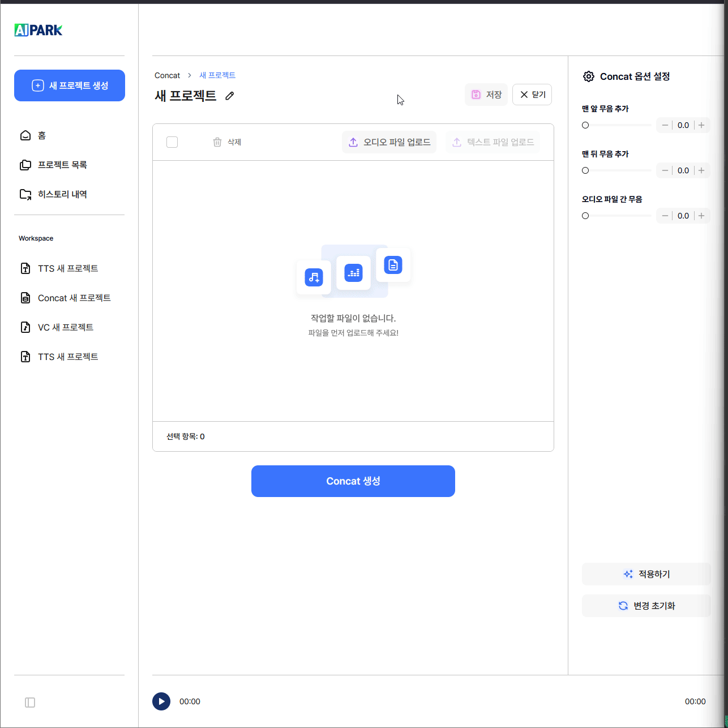The height and width of the screenshot is (728, 728).
Task: Increase 맨 뒤 무음 추가 with the plus button
Action: (x=701, y=170)
